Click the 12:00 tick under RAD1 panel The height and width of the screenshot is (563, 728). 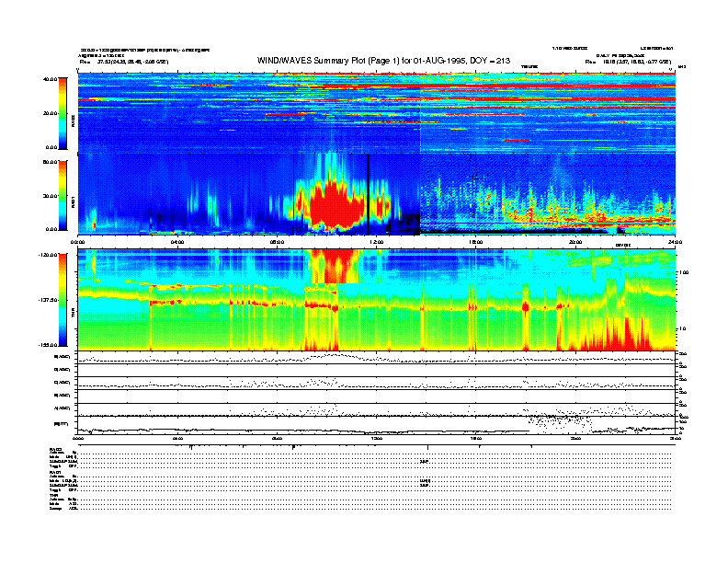pyautogui.click(x=377, y=242)
